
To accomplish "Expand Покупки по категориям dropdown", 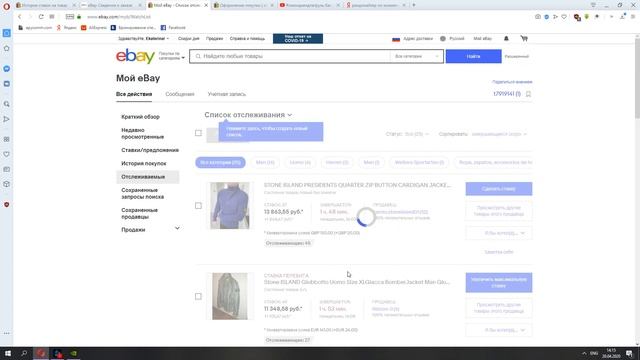I will coord(171,56).
